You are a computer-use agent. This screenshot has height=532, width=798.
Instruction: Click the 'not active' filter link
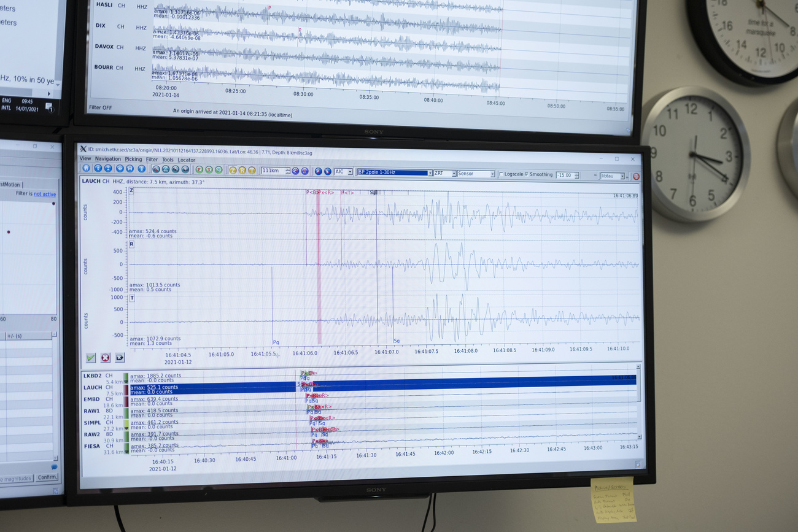pyautogui.click(x=45, y=194)
